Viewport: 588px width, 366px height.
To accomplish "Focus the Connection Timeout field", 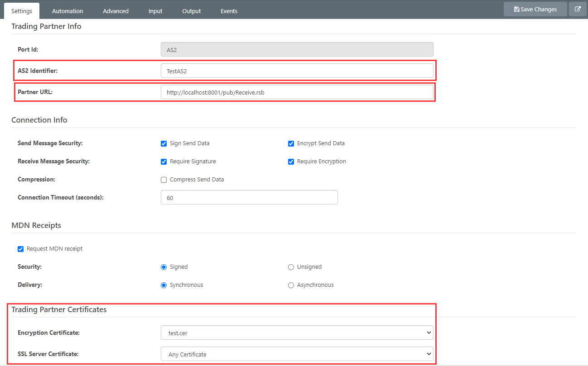I will point(249,197).
